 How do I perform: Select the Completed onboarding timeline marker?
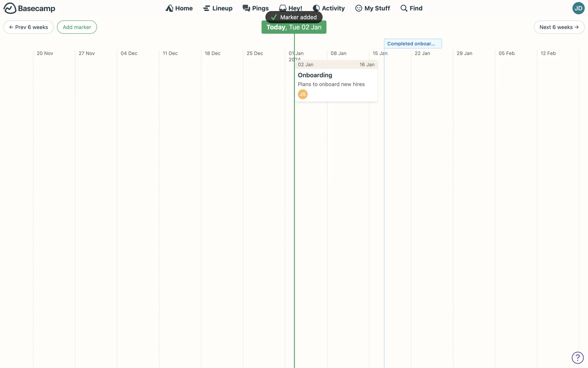413,44
